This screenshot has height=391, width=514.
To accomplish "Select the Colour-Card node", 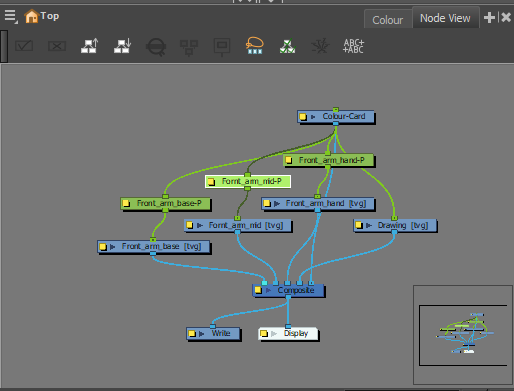I will click(x=336, y=117).
